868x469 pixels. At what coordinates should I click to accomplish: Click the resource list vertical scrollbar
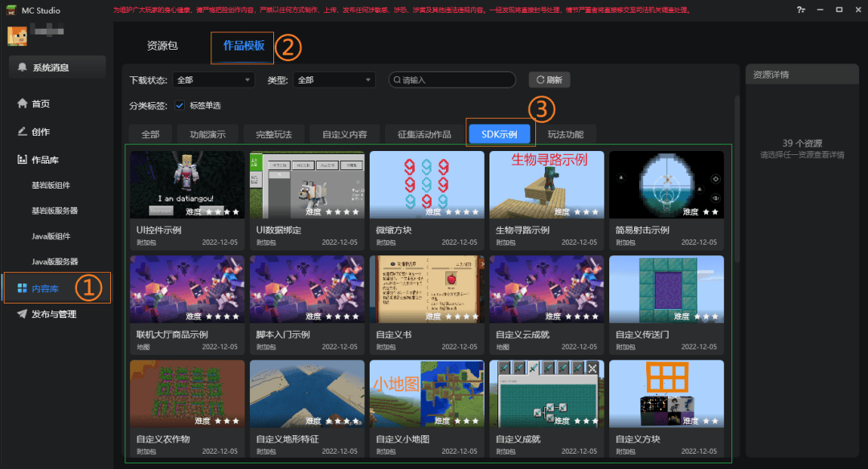pos(737,178)
